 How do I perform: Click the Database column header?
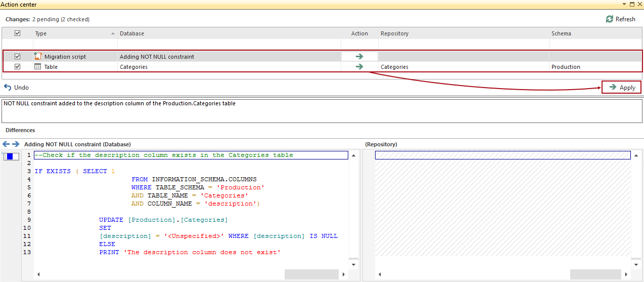132,33
